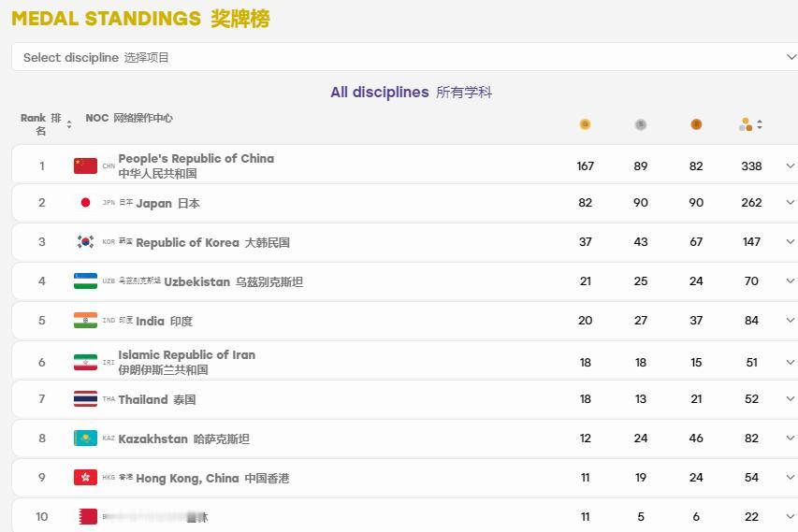This screenshot has height=532, width=798.
Task: Click the Iran flag icon
Action: 85,362
